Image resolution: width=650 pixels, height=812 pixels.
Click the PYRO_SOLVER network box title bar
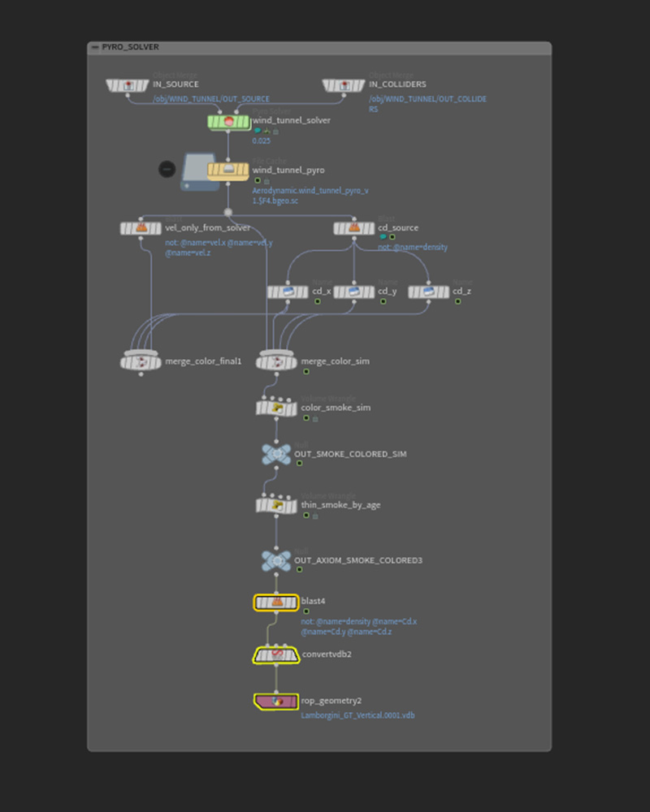(x=319, y=48)
